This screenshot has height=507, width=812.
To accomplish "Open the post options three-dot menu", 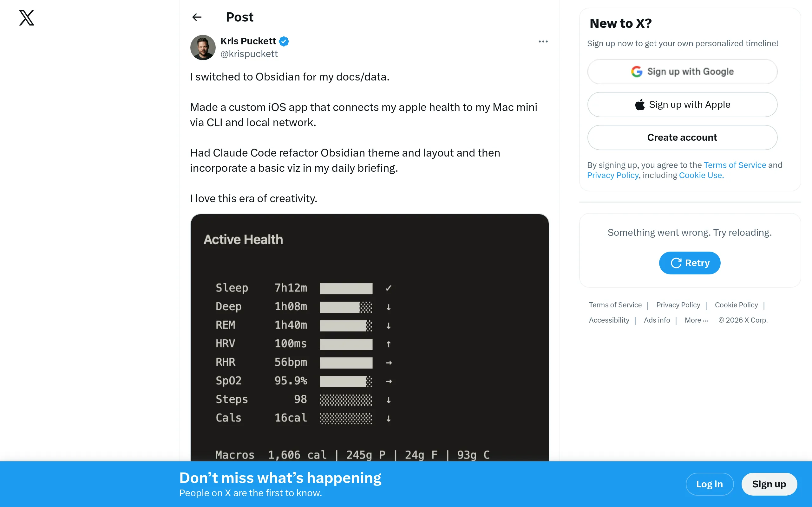I will [543, 41].
